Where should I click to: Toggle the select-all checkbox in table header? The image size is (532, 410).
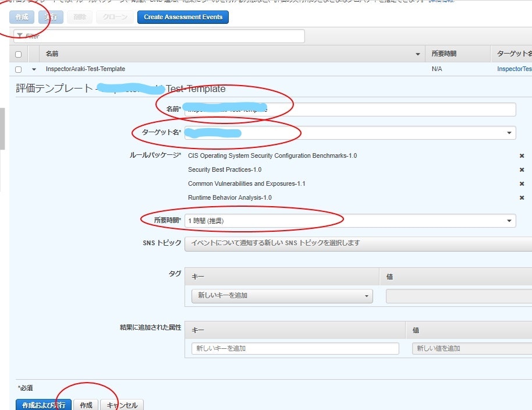tap(18, 54)
